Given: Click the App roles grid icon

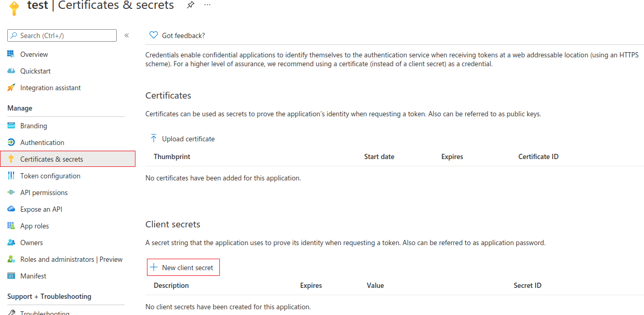Looking at the screenshot, I should point(11,226).
